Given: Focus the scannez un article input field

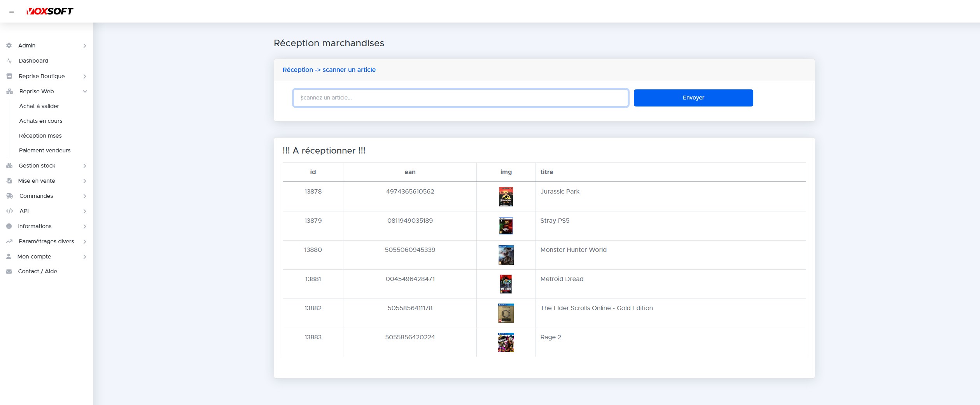Looking at the screenshot, I should 460,98.
